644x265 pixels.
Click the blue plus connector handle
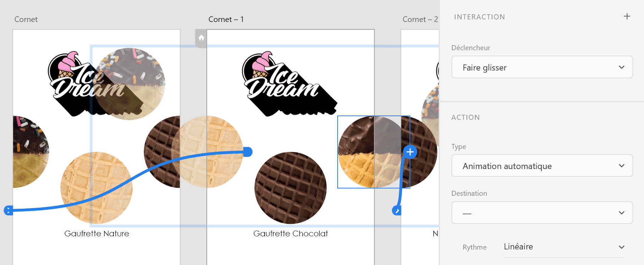(x=410, y=152)
